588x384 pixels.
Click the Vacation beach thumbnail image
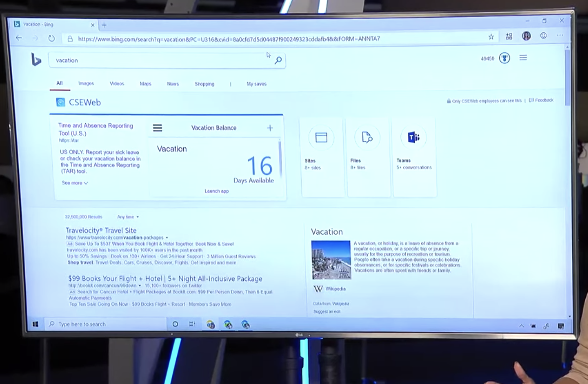pyautogui.click(x=331, y=260)
